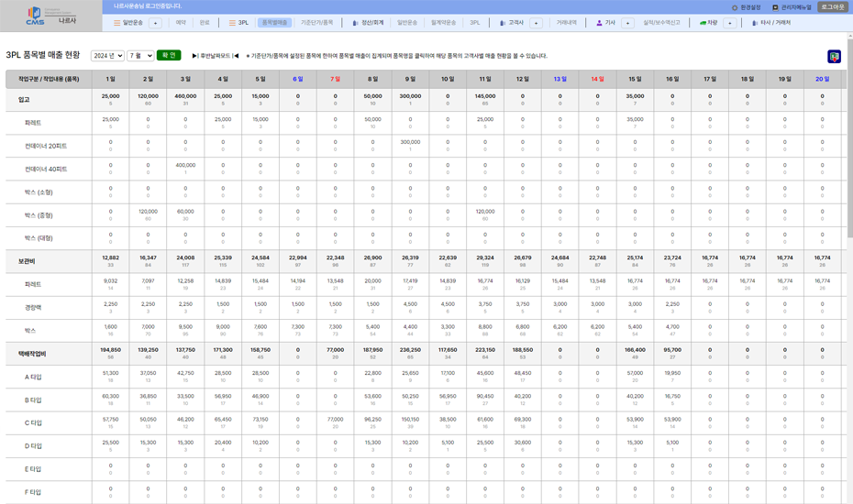Click the 파레트 item under 입고
Image resolution: width=853 pixels, height=504 pixels.
33,123
